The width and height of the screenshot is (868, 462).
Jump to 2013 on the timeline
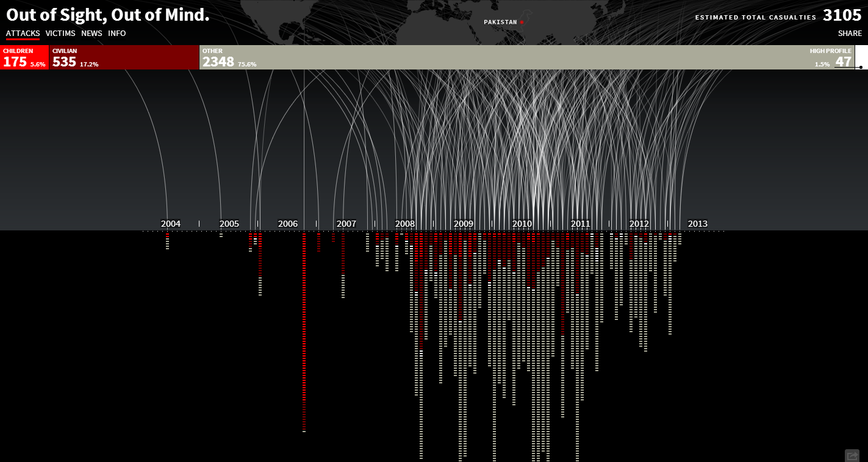[698, 224]
